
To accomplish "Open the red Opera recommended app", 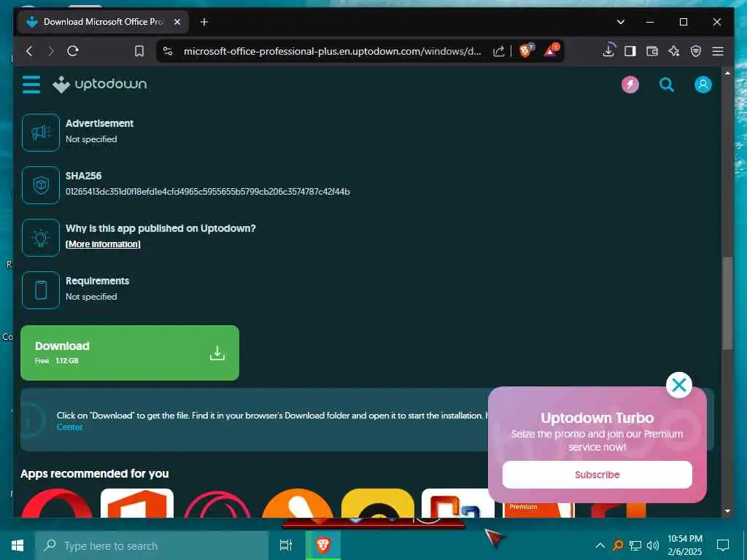I will pyautogui.click(x=57, y=503).
